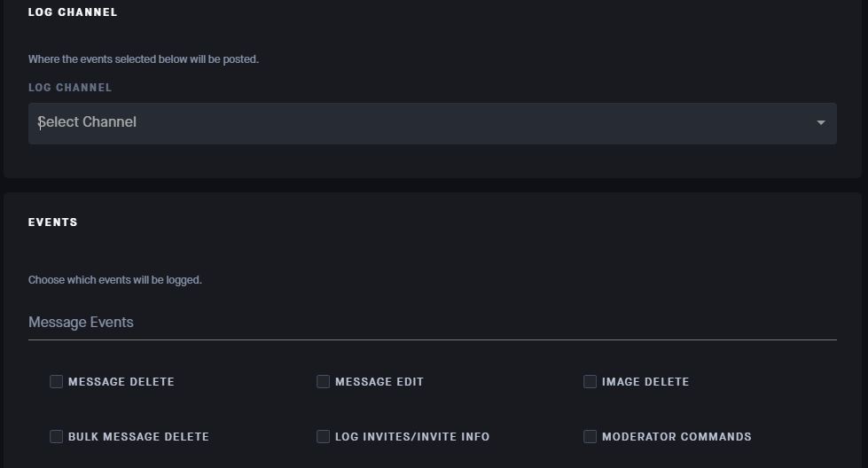Toggle the Bulk Message Delete checkbox
This screenshot has height=468, width=868.
coord(57,437)
